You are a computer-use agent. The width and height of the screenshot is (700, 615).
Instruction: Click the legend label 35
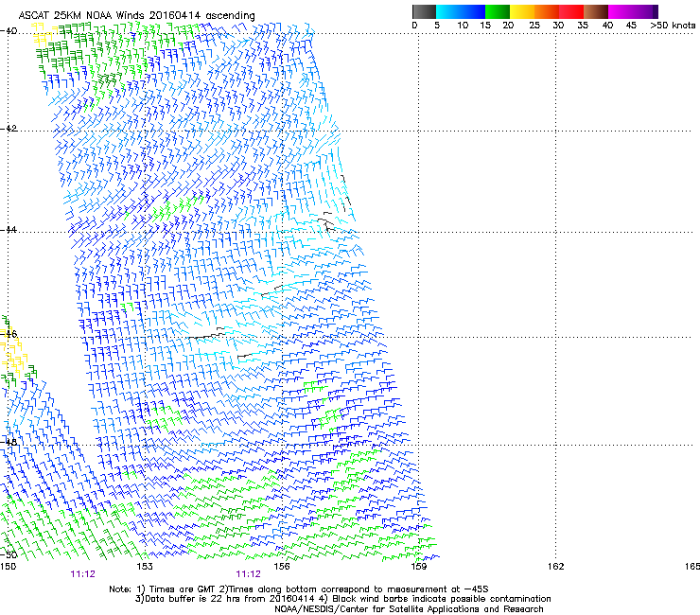pos(583,26)
